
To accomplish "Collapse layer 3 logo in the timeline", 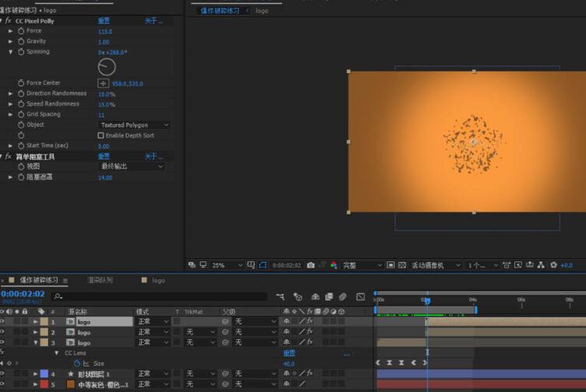I will (x=36, y=342).
